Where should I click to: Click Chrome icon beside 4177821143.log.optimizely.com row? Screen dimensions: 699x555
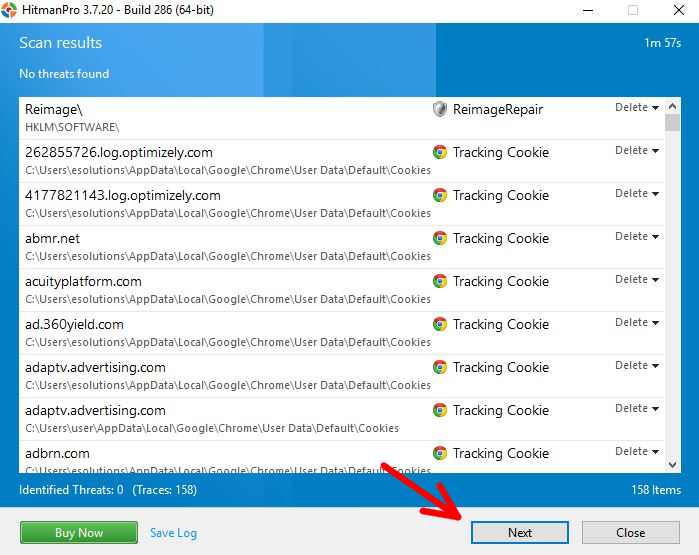(440, 195)
